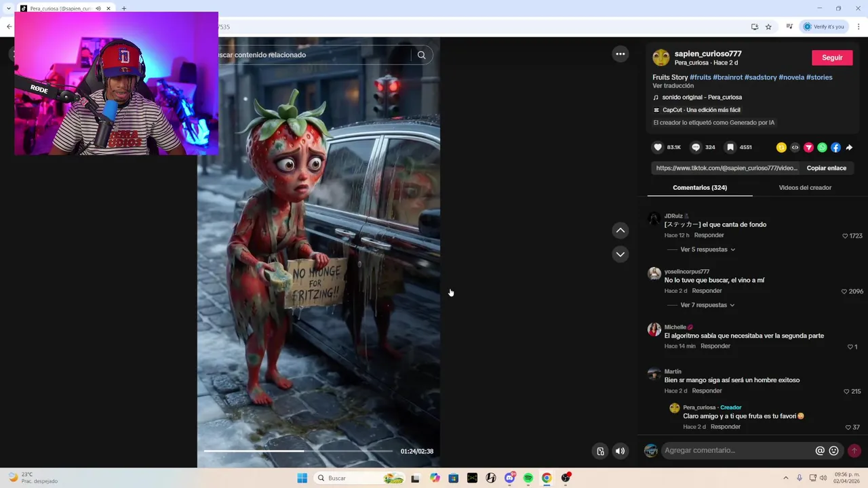Share the video to WhatsApp

pyautogui.click(x=822, y=147)
